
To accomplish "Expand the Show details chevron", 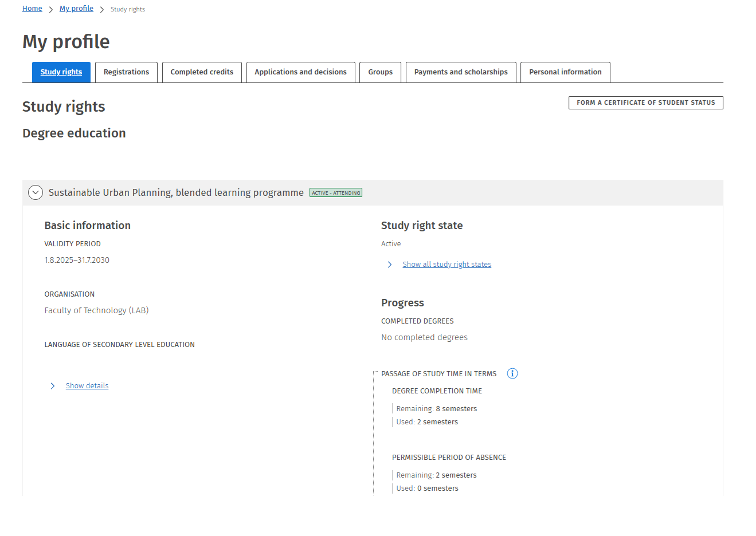I will (x=53, y=386).
